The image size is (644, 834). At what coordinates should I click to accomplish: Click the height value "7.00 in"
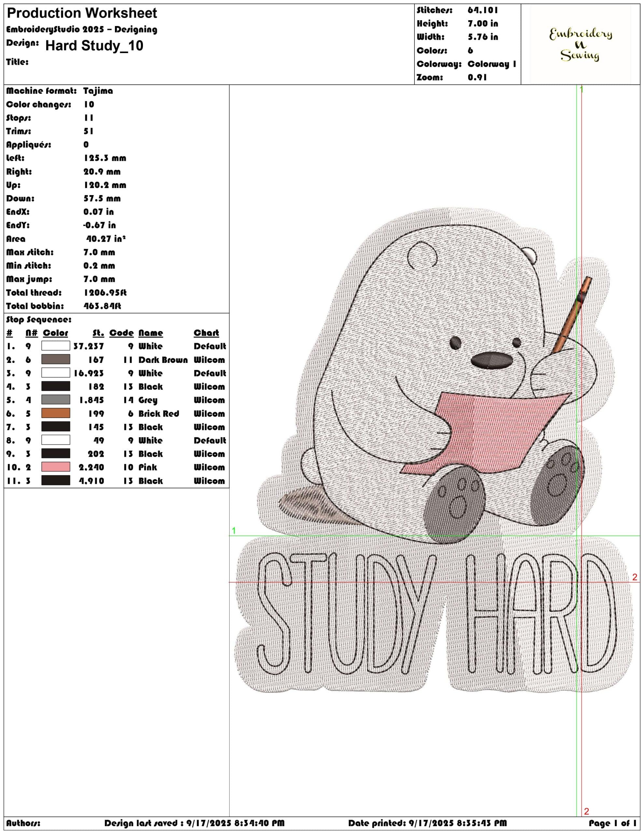click(x=483, y=23)
